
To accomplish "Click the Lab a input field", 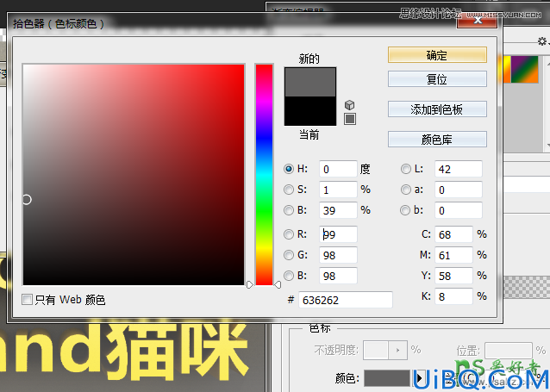I will (459, 190).
